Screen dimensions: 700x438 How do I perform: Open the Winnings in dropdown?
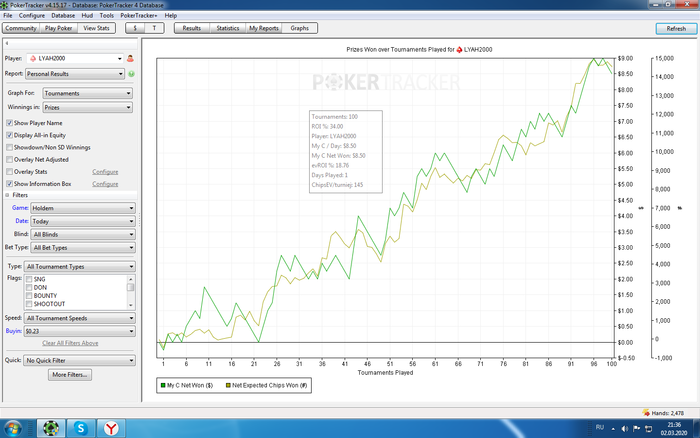point(88,107)
